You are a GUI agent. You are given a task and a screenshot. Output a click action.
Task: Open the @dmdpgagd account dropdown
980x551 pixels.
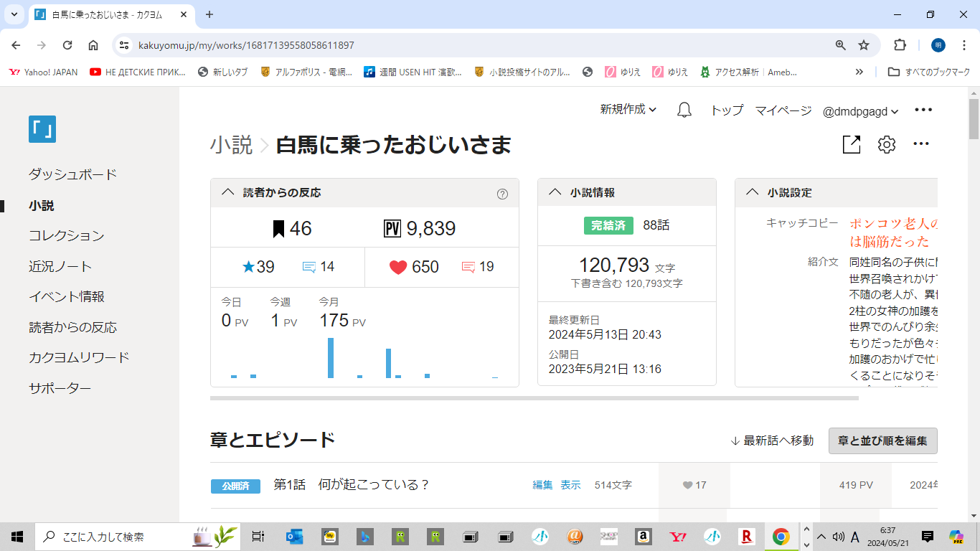(860, 111)
